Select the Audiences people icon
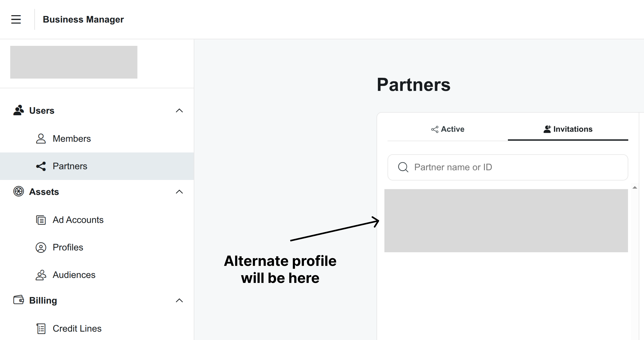This screenshot has width=644, height=340. 41,275
